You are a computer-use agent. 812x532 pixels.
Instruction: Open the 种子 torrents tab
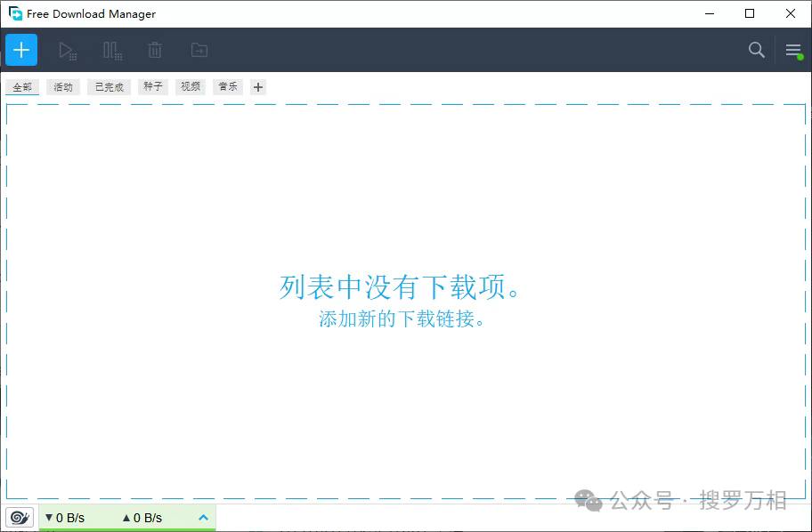[151, 86]
